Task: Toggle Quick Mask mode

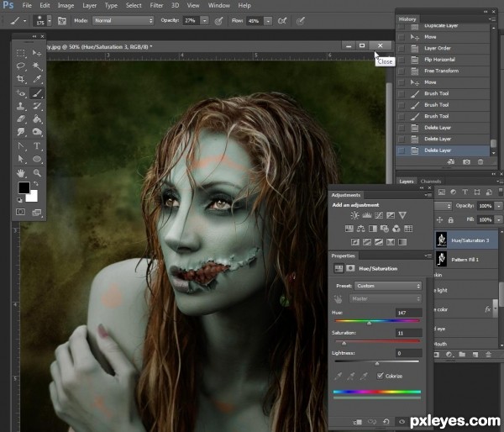Action: click(x=20, y=212)
